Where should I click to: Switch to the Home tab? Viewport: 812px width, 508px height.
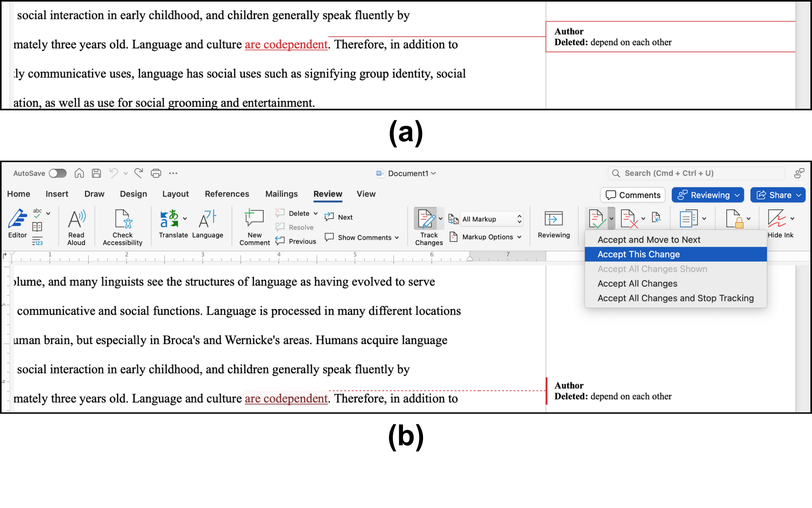(x=19, y=194)
